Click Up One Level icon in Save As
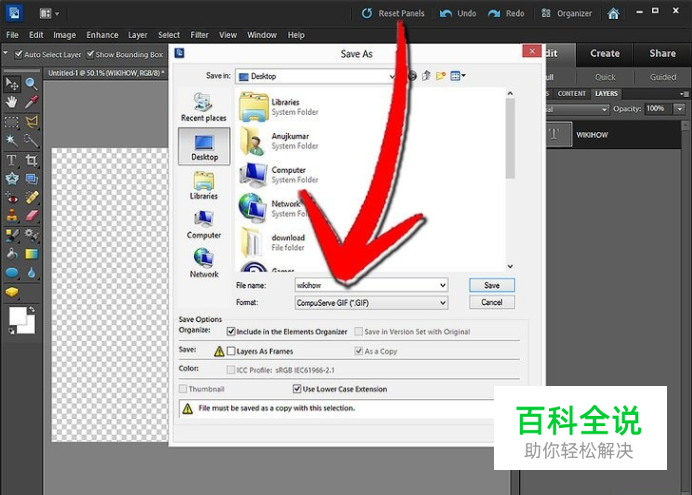 [426, 76]
